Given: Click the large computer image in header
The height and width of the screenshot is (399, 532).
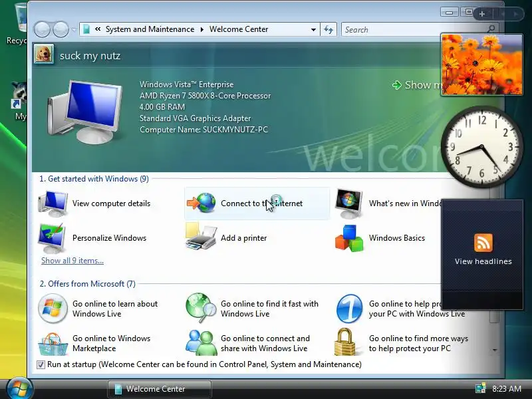Looking at the screenshot, I should [85, 112].
